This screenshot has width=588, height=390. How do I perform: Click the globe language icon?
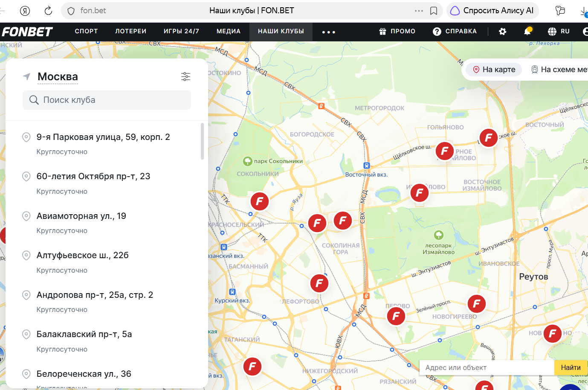pyautogui.click(x=552, y=32)
